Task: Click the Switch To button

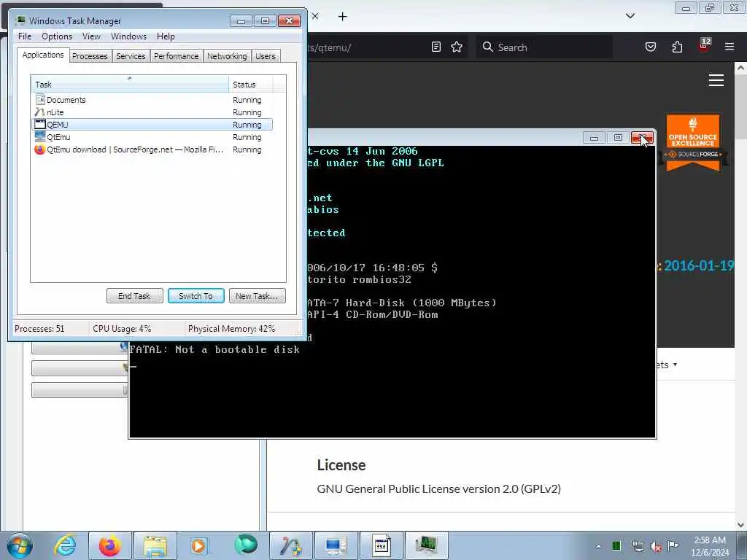Action: point(196,296)
